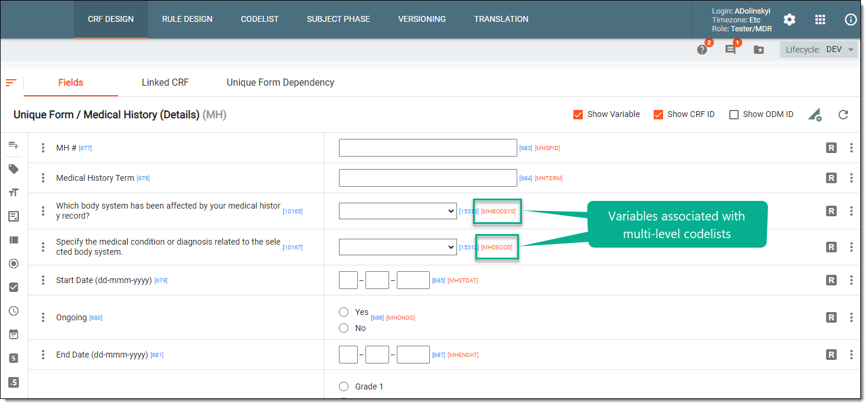Select Grade 1 radio button

(x=344, y=386)
